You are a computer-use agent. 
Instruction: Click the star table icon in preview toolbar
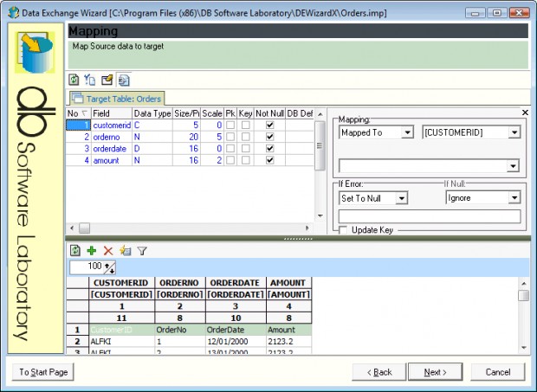pyautogui.click(x=125, y=251)
